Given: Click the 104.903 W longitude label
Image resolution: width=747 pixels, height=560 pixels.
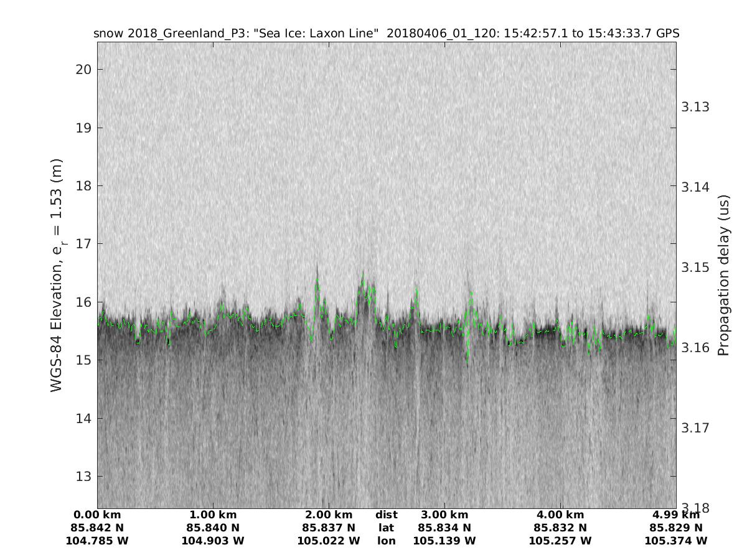Looking at the screenshot, I should [x=213, y=541].
